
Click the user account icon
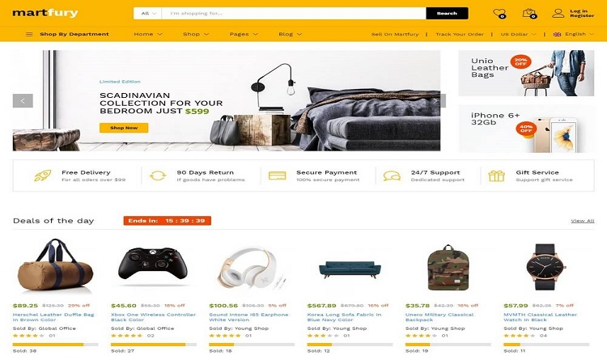pyautogui.click(x=558, y=13)
